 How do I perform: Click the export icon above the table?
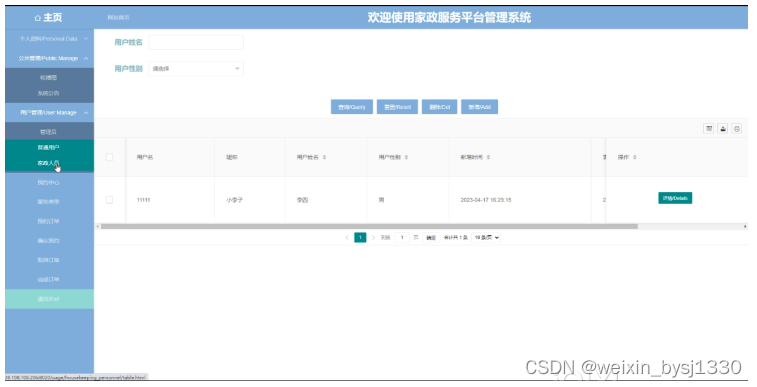click(x=722, y=128)
